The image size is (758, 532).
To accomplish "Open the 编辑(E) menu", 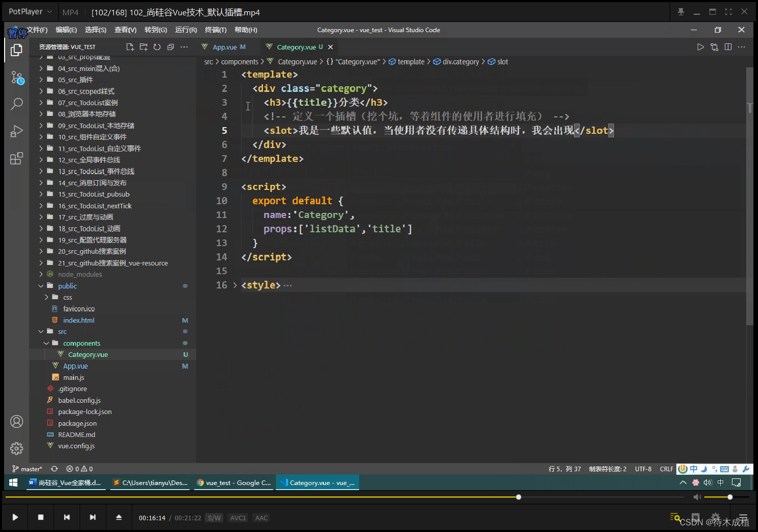I will click(66, 30).
